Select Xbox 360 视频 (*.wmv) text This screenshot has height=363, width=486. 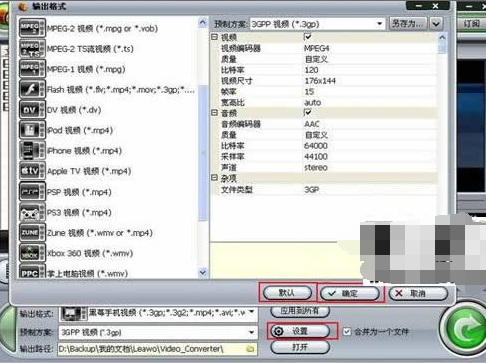pyautogui.click(x=90, y=253)
